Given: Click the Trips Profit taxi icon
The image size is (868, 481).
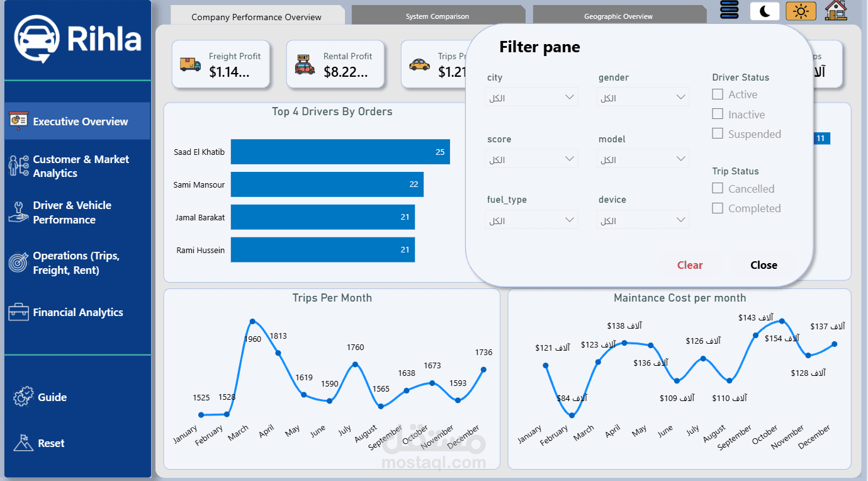Looking at the screenshot, I should [419, 64].
